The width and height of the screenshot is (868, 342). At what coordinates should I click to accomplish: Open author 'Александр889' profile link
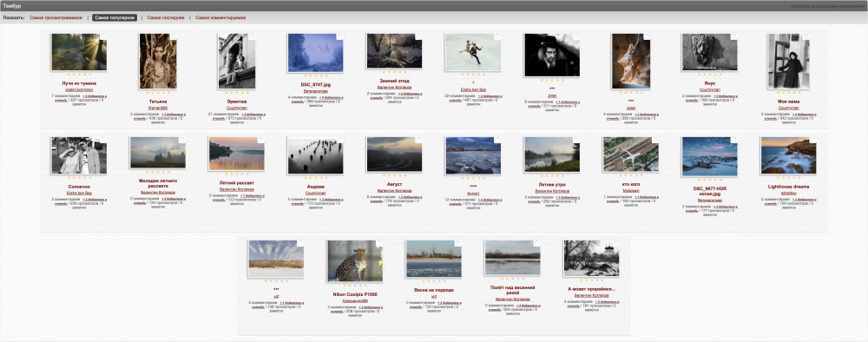point(354,300)
